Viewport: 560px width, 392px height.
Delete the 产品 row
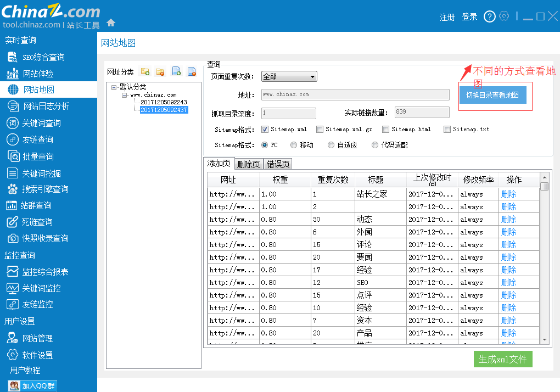click(508, 333)
